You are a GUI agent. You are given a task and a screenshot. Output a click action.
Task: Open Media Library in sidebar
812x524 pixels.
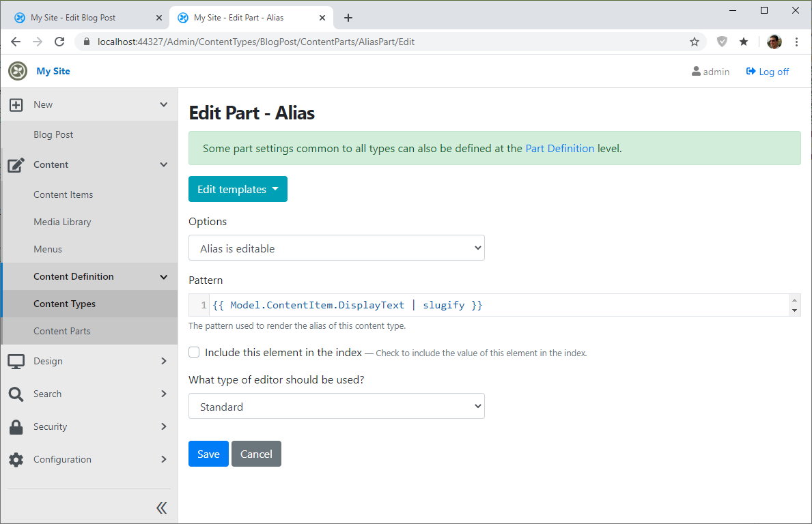click(62, 222)
